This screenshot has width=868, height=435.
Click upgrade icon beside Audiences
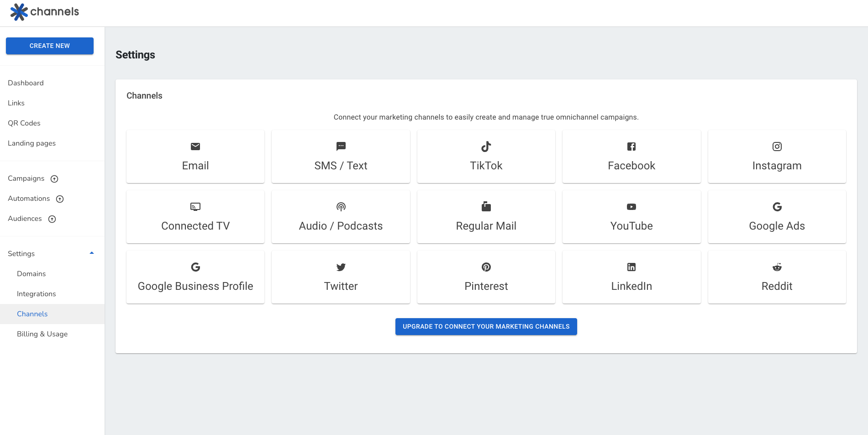coord(52,219)
